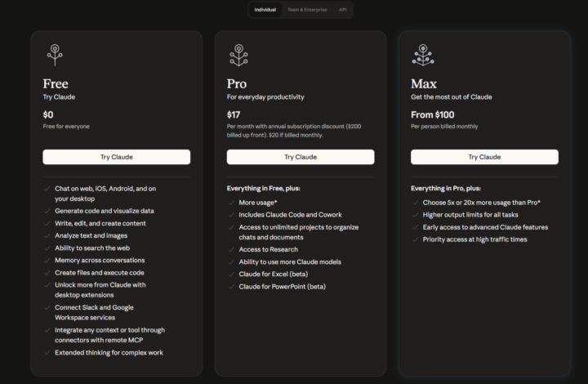Click Choose 5x or 20x more usage text

pyautogui.click(x=482, y=203)
